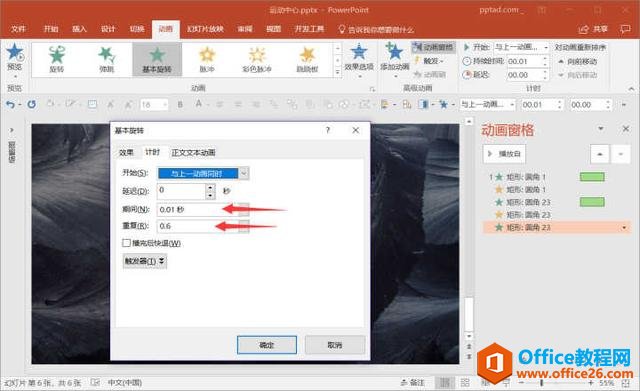Select the 基本旋转 animation effect
640x391 pixels.
(x=157, y=60)
